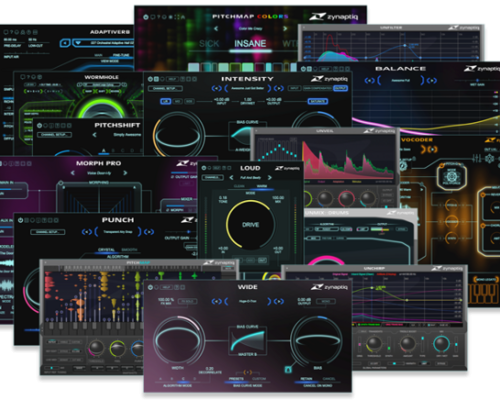
Task: Click left arrow in the PITCHSHIFT preset bar
Action: [95, 135]
